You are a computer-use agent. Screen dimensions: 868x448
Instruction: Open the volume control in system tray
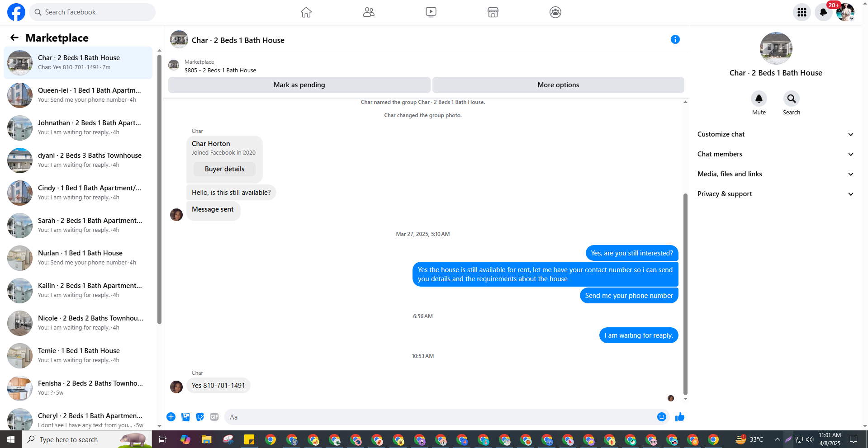pyautogui.click(x=810, y=439)
